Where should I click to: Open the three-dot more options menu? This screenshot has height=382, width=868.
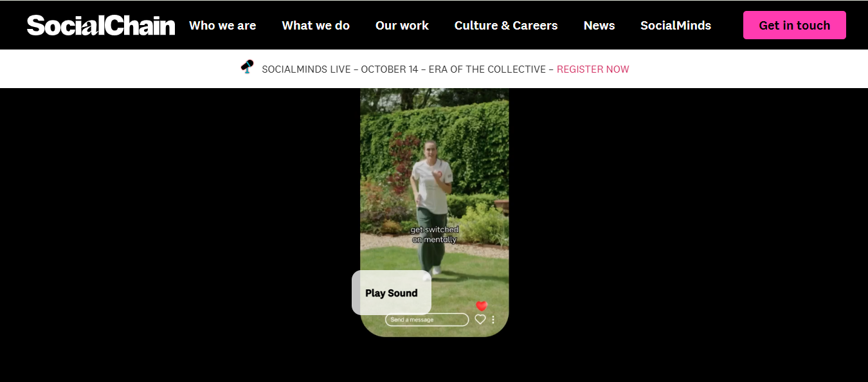tap(493, 320)
